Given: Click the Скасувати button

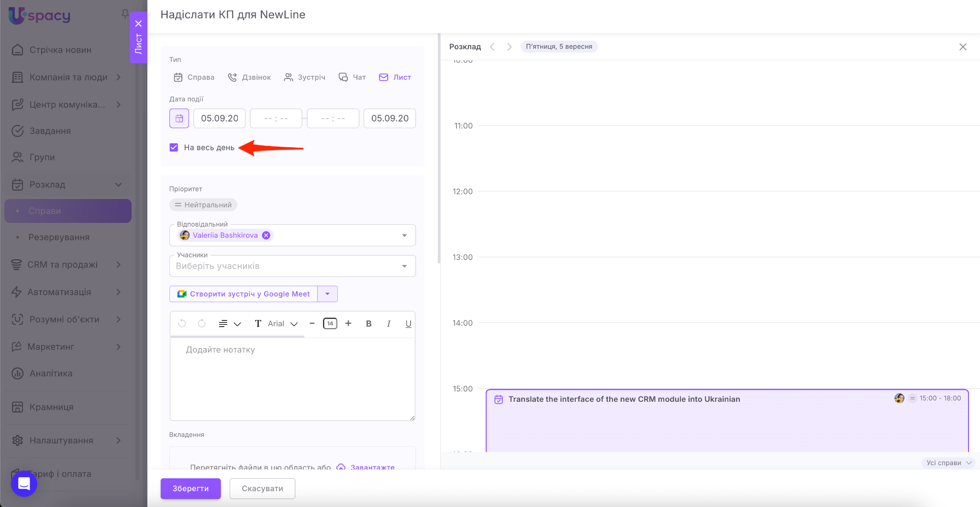Looking at the screenshot, I should [x=262, y=488].
